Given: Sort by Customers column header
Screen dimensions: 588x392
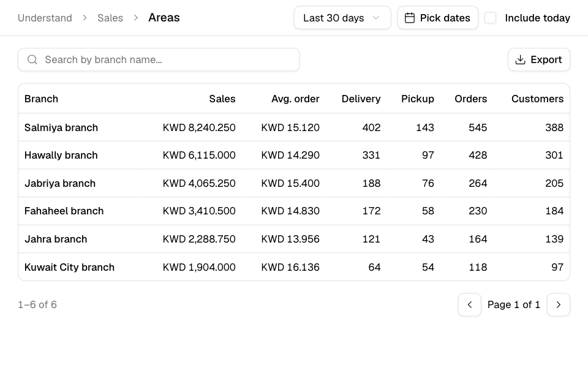Looking at the screenshot, I should click(x=537, y=99).
